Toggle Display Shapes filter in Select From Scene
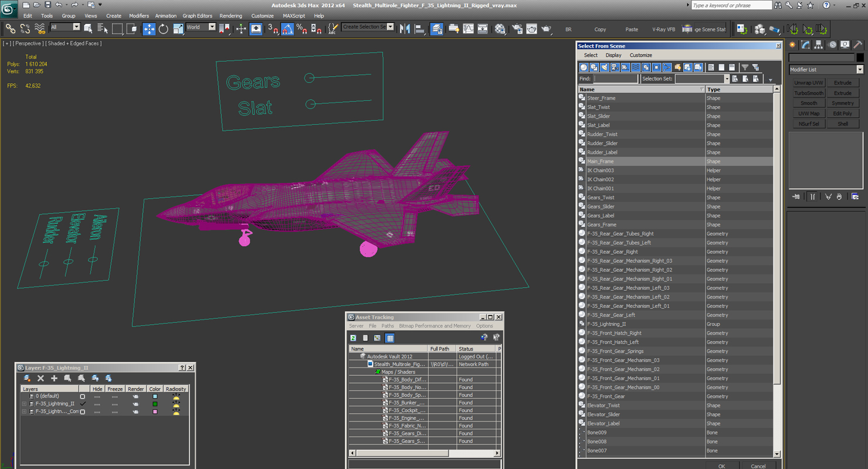Screen dimensions: 868x469 pos(594,67)
